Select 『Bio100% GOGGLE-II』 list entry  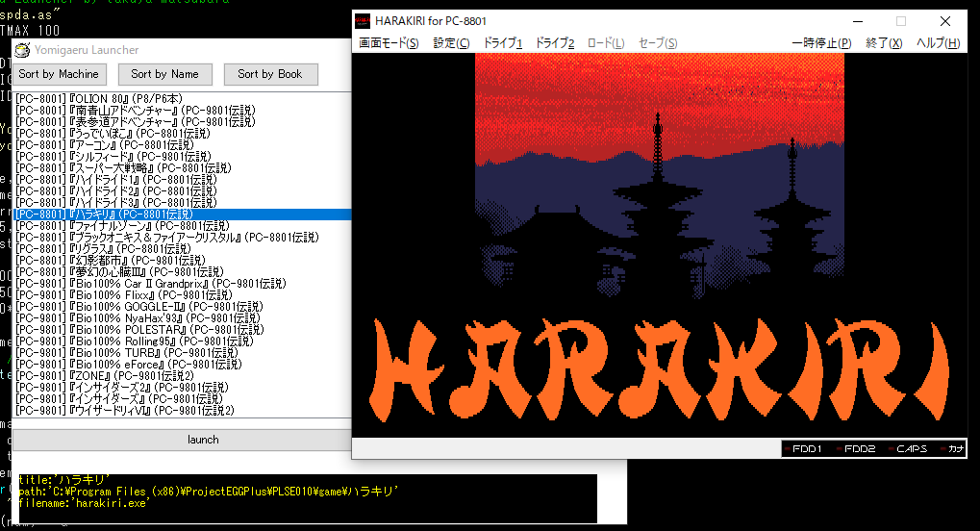click(182, 307)
